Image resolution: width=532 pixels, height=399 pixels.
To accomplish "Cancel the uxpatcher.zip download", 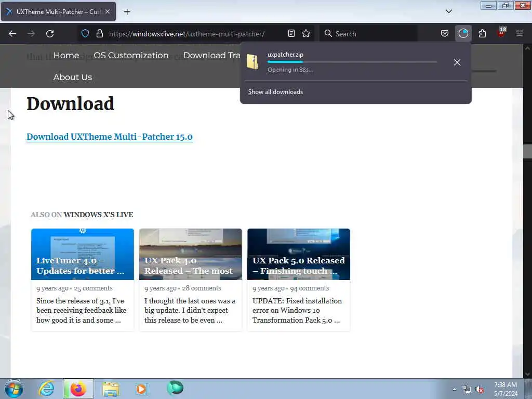I will tap(457, 62).
